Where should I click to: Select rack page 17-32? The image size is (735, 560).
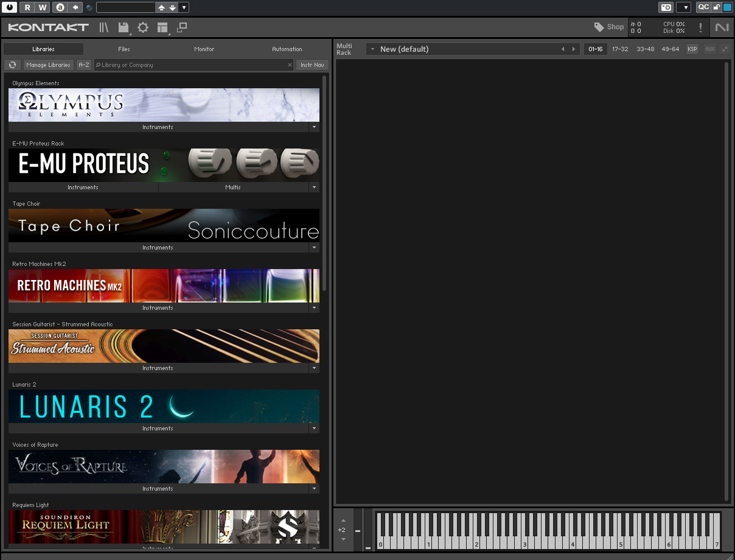(620, 49)
